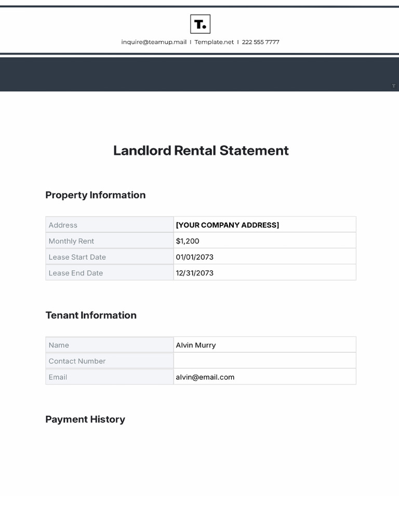Click the Address row label

[63, 225]
